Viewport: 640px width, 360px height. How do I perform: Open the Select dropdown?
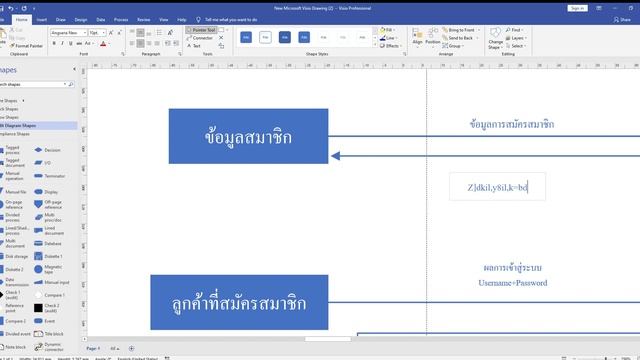click(516, 46)
